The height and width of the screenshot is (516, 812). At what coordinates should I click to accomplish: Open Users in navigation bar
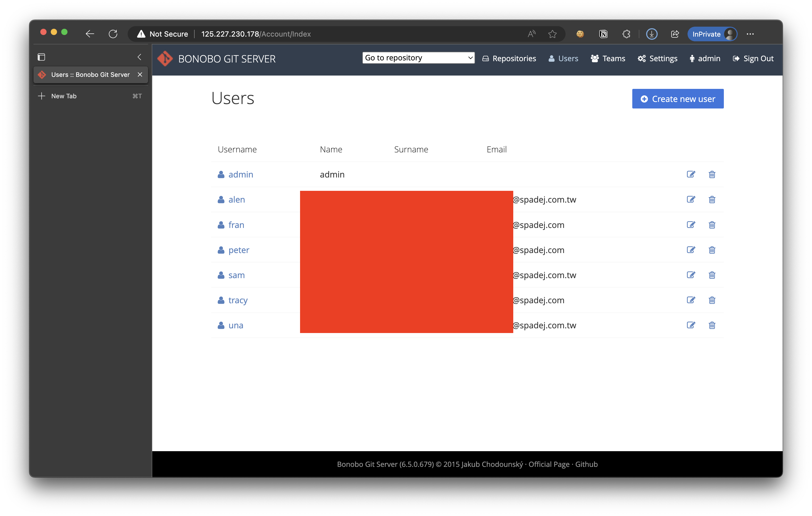click(x=563, y=59)
